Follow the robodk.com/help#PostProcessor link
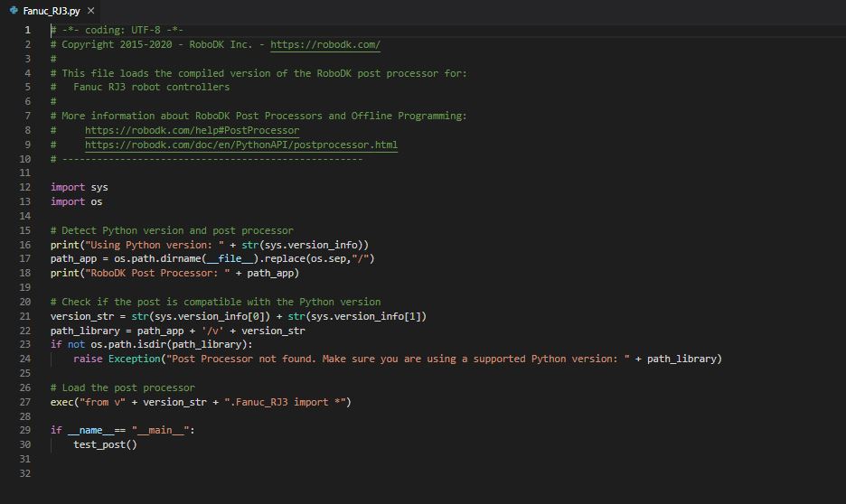The width and height of the screenshot is (846, 504). pyautogui.click(x=192, y=130)
